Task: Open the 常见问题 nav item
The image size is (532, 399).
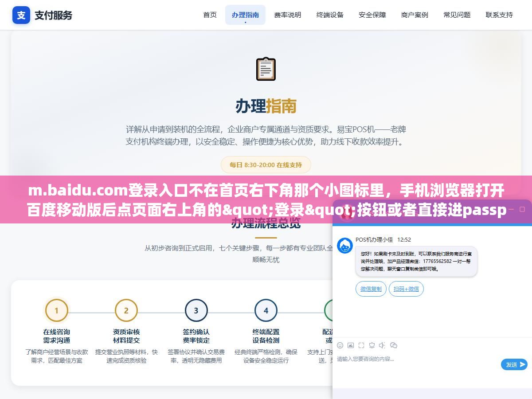Action: 457,15
